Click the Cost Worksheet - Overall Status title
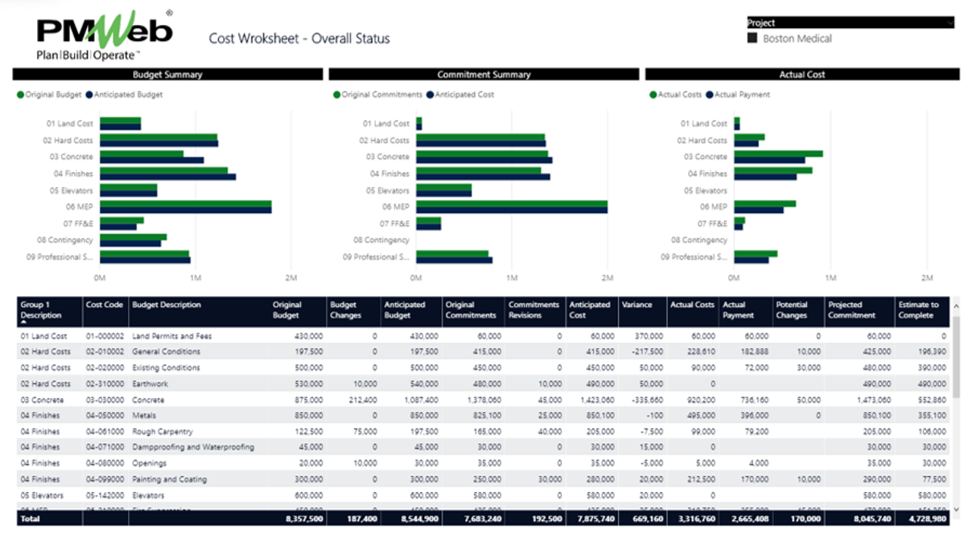 [299, 39]
